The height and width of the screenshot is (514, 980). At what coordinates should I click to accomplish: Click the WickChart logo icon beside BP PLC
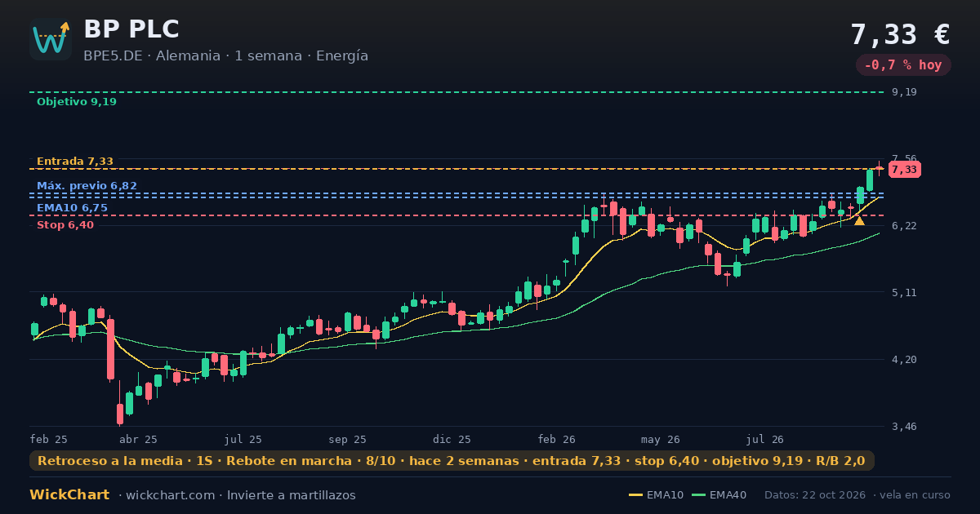[51, 39]
